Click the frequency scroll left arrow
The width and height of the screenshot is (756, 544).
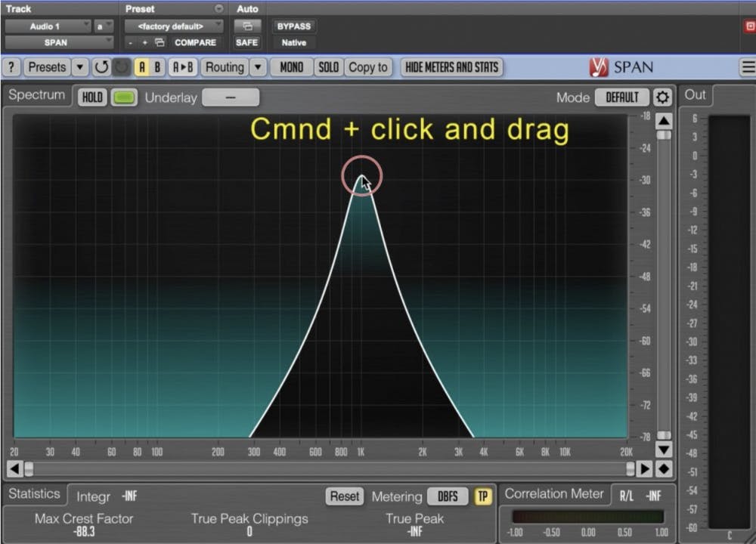tap(14, 469)
